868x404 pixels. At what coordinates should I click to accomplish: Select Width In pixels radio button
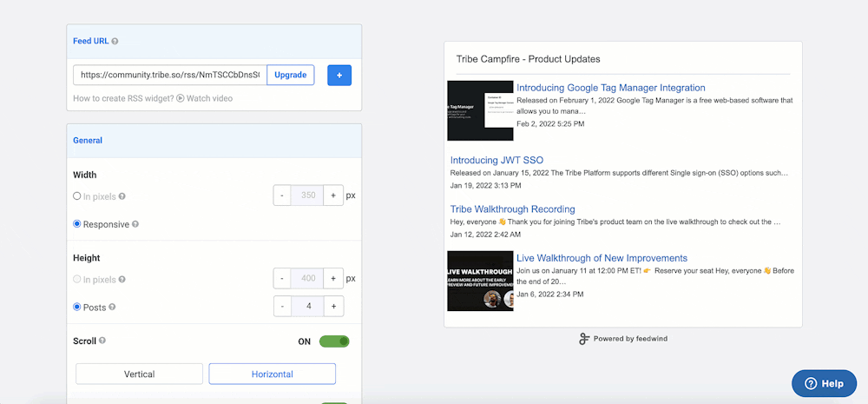coord(77,196)
